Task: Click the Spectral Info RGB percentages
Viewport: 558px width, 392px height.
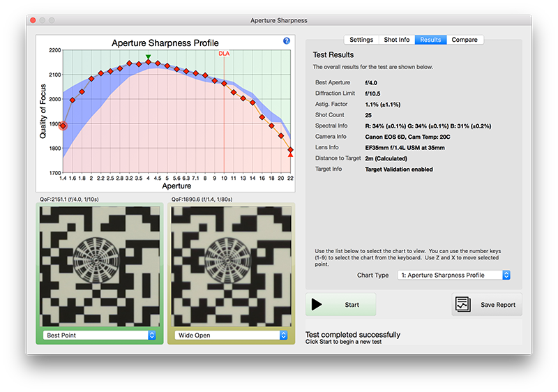Action: (x=428, y=126)
